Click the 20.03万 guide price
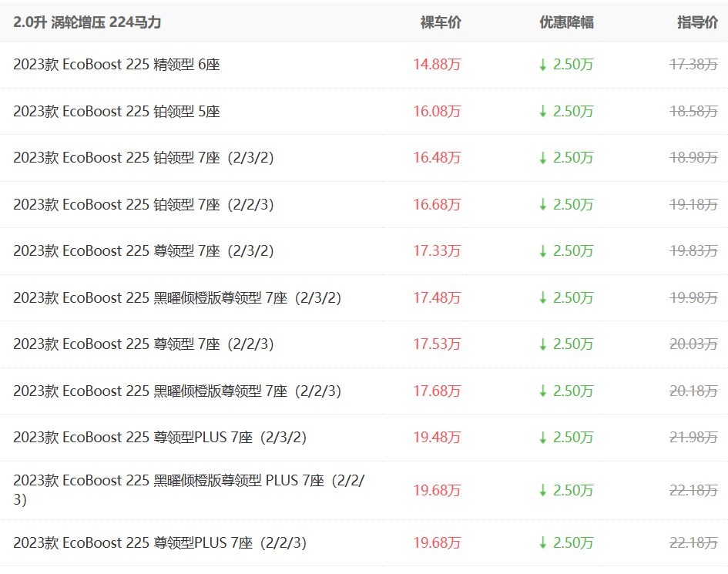728x574 pixels. click(x=693, y=344)
